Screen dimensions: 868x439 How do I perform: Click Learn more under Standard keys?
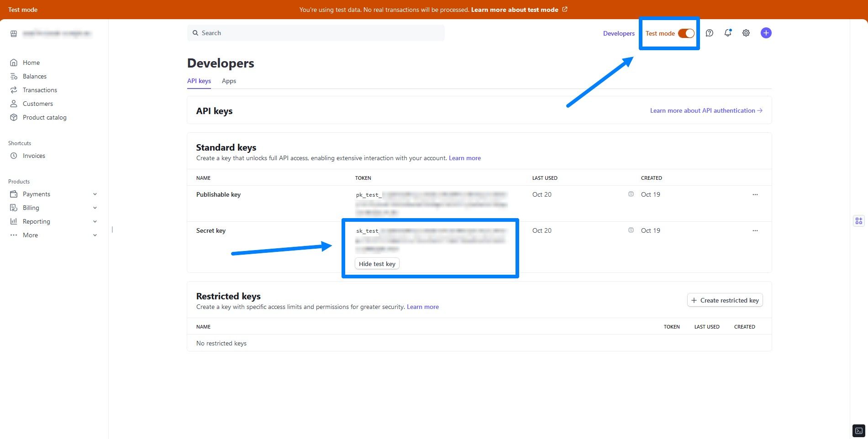(x=465, y=158)
